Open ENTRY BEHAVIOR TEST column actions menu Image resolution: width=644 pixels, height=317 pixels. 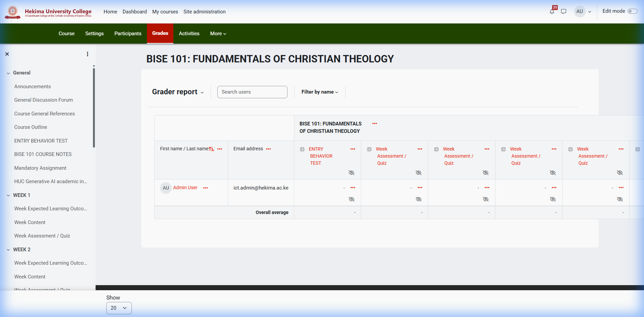pos(353,149)
